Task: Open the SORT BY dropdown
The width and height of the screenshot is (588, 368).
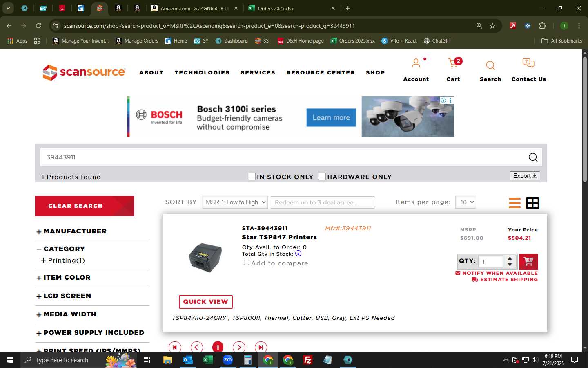Action: 235,202
